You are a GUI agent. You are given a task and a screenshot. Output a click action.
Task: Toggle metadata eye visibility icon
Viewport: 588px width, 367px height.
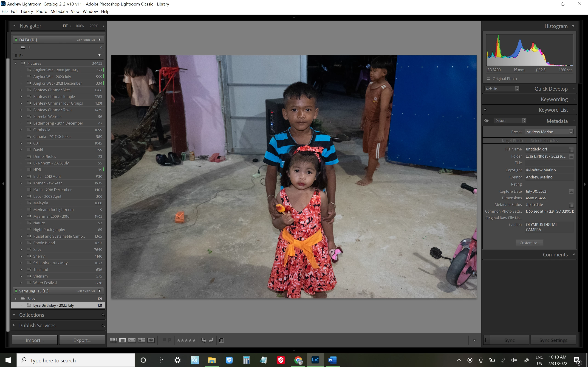click(486, 121)
